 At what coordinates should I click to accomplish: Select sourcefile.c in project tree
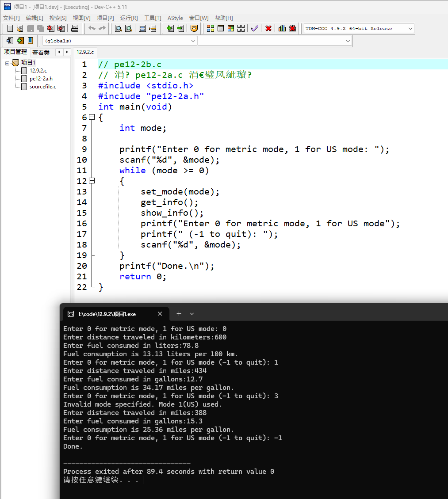coord(42,87)
